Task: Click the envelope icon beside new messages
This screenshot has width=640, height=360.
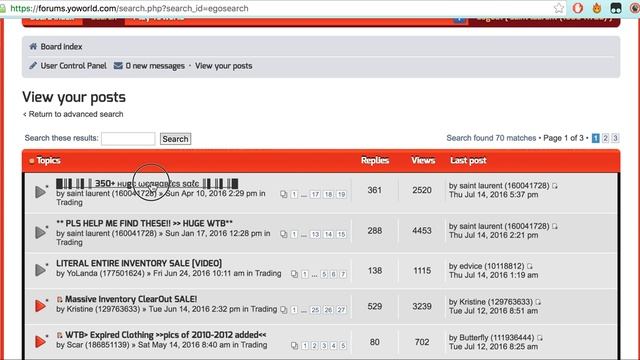Action: 118,65
